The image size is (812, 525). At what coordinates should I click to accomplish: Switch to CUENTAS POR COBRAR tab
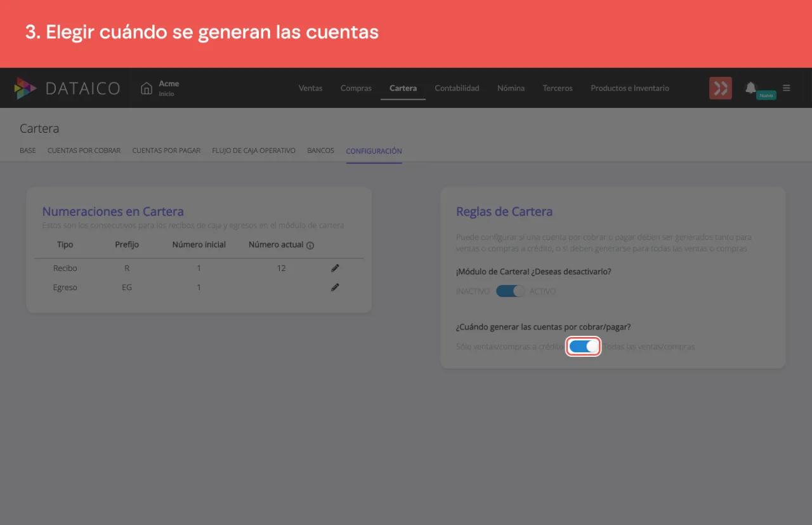click(84, 151)
